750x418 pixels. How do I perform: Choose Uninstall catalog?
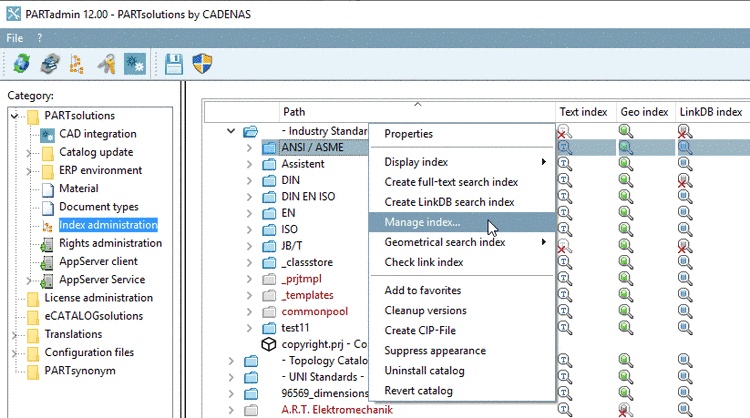click(462, 371)
